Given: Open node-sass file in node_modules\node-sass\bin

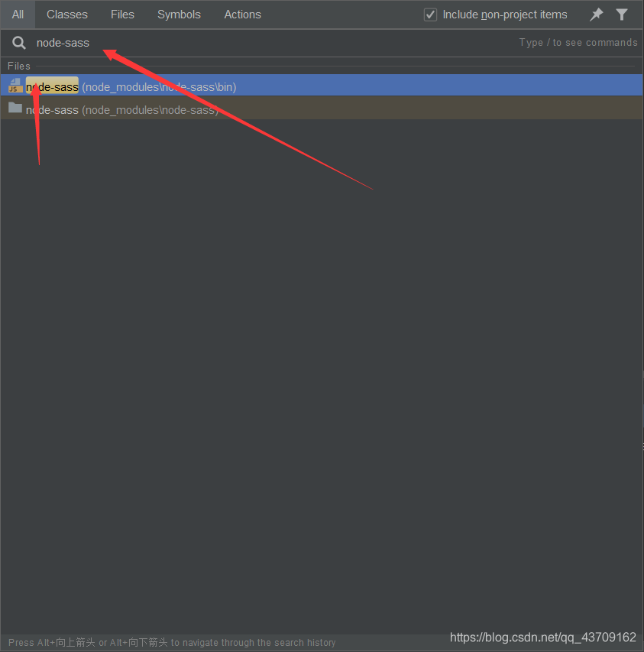Looking at the screenshot, I should click(322, 86).
